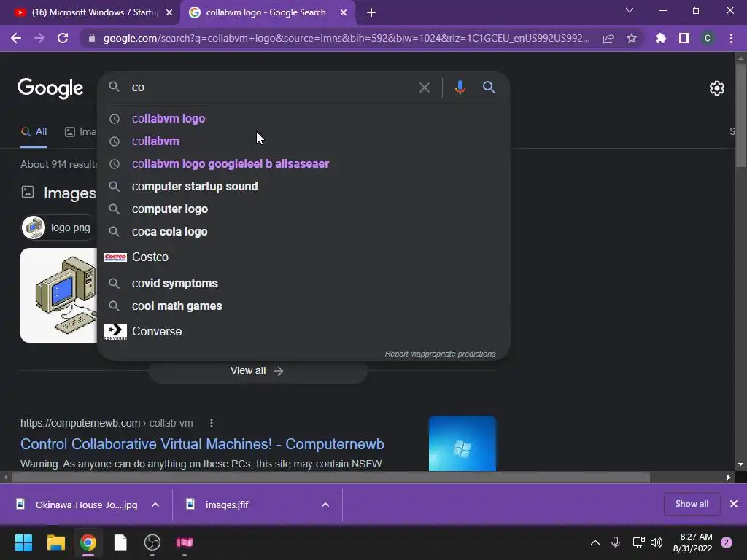Viewport: 747px width, 560px height.
Task: Open File Explorer from taskbar
Action: coord(55,542)
